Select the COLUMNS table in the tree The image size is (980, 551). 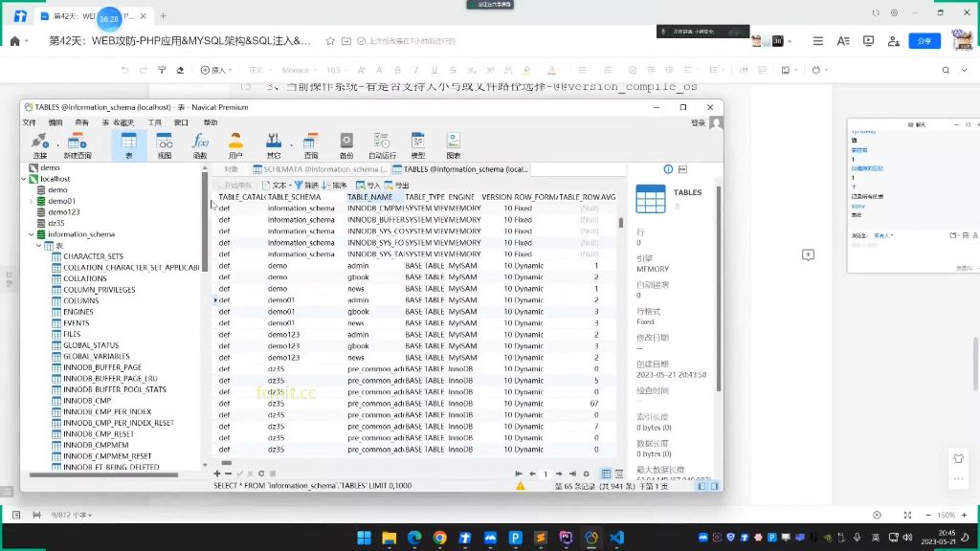click(x=81, y=300)
